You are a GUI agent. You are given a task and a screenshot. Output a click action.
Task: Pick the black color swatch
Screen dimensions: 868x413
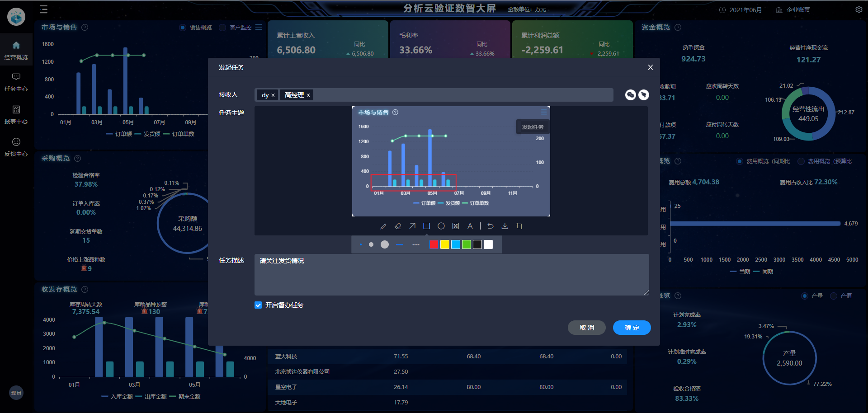point(477,244)
